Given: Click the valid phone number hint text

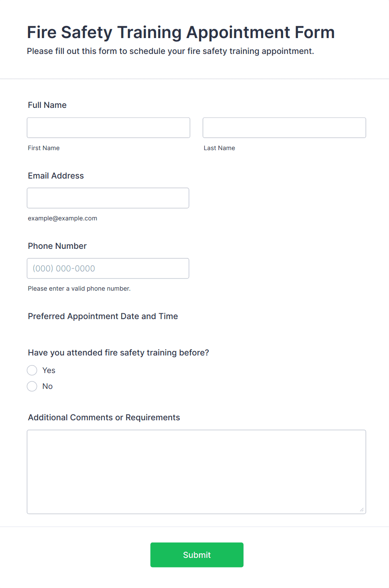Looking at the screenshot, I should 79,289.
